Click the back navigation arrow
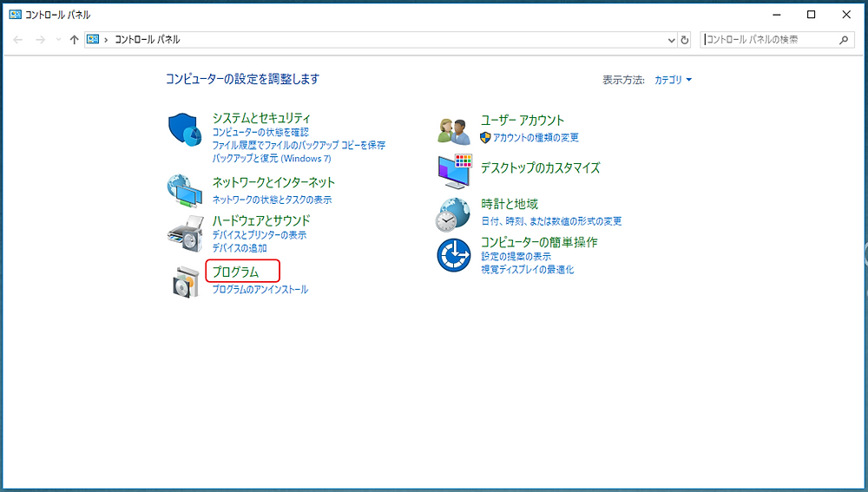This screenshot has width=868, height=492. click(x=17, y=40)
